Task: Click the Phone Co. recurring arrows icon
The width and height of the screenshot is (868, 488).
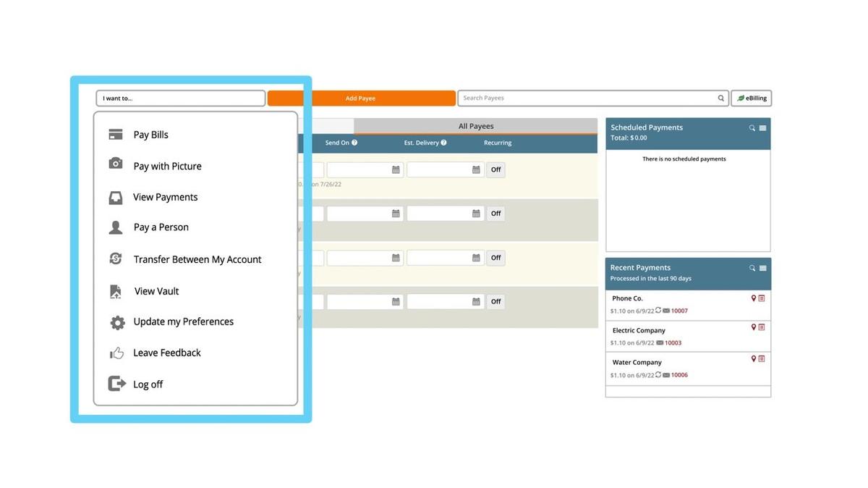Action: point(658,311)
